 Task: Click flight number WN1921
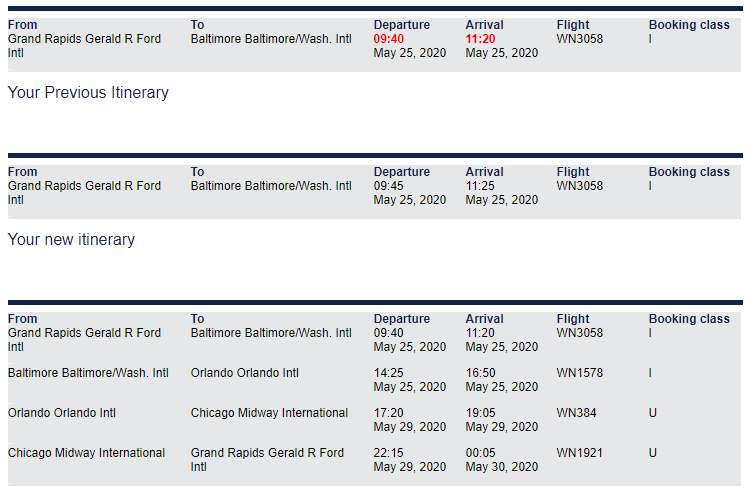[579, 453]
